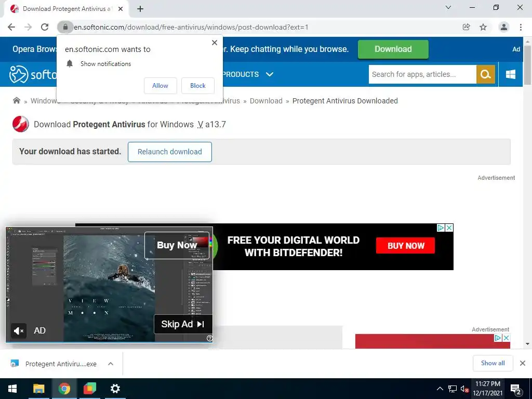Image resolution: width=532 pixels, height=399 pixels.
Task: Unmute the video ad sound
Action: coord(18,330)
